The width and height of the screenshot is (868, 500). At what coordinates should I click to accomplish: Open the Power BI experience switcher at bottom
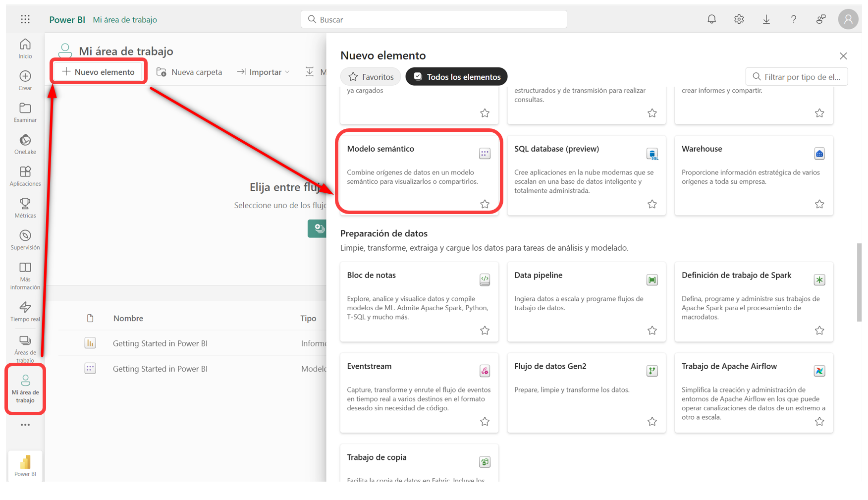(25, 466)
